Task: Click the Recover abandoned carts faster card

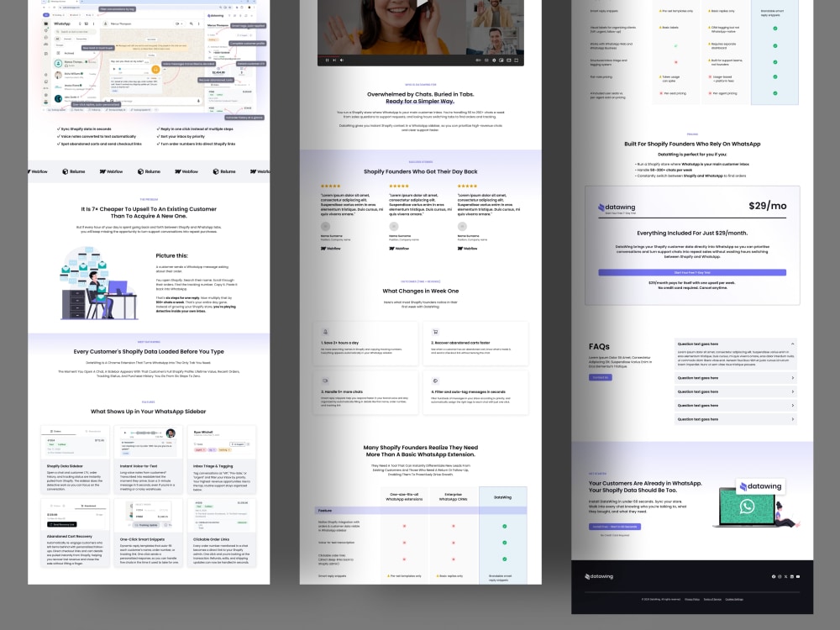Action: coord(475,344)
